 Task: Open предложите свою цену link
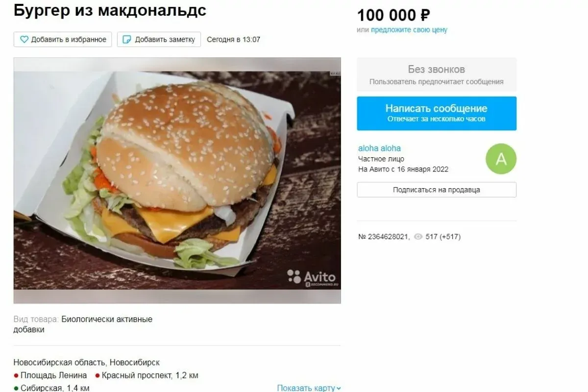coord(409,30)
